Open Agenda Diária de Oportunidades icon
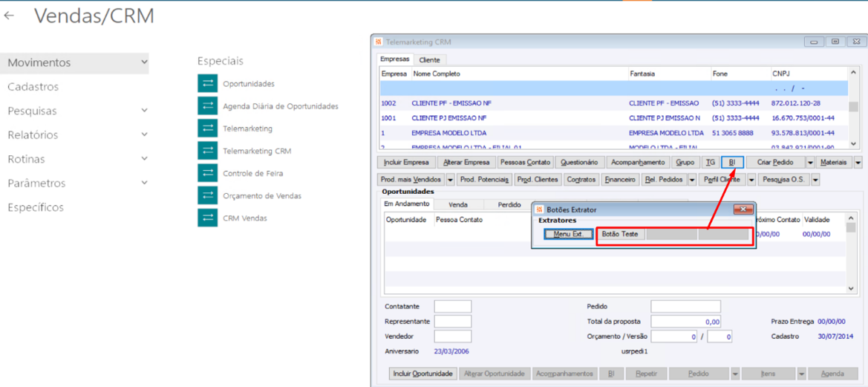The height and width of the screenshot is (387, 868). (x=208, y=105)
